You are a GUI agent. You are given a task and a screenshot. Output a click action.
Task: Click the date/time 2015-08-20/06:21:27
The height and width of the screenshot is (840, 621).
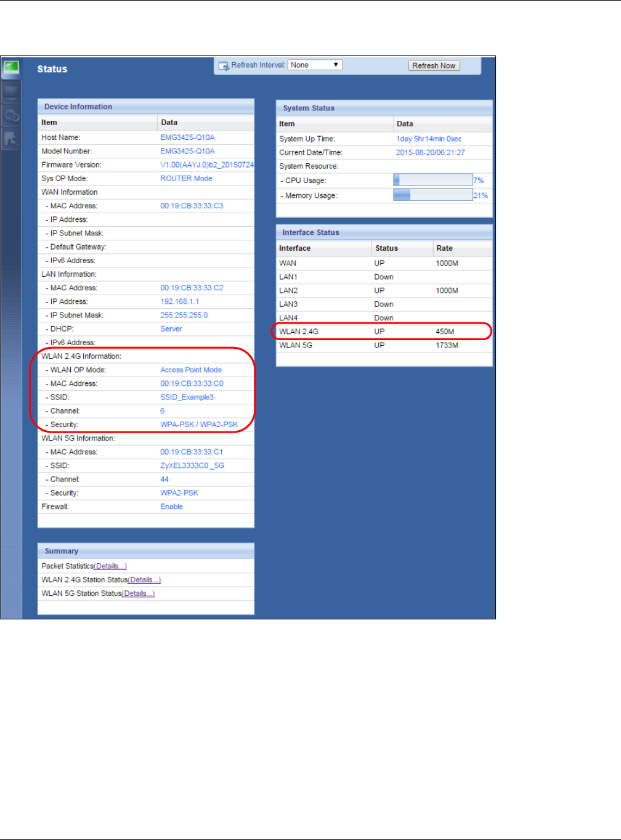pos(431,152)
